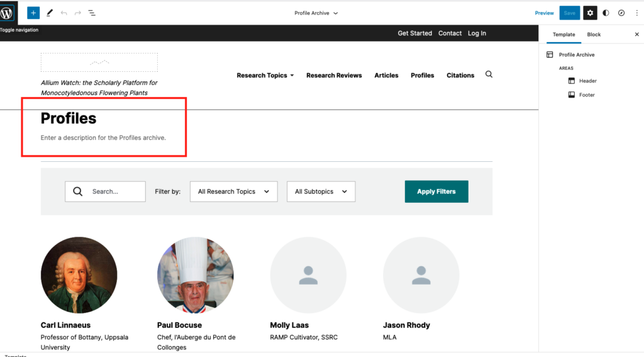
Task: Click Jason Rhody's avatar placeholder
Action: [421, 275]
